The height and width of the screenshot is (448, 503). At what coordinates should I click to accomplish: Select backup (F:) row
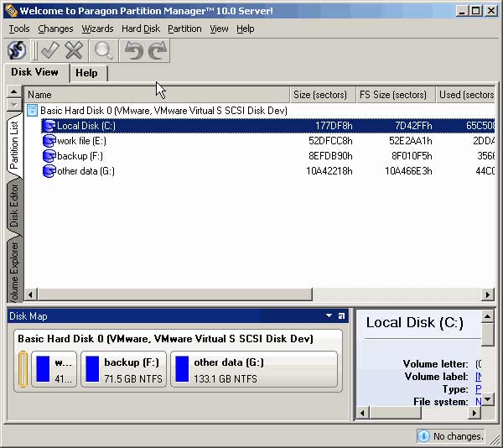click(268, 156)
